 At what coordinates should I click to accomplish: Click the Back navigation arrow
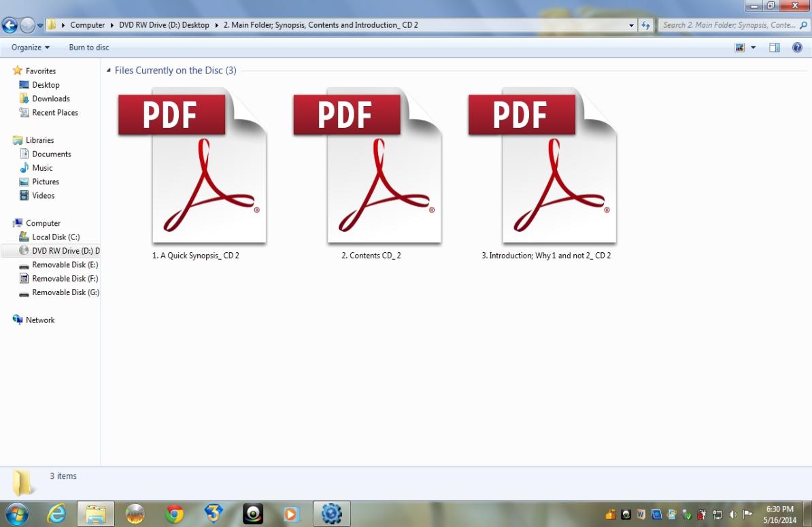[x=10, y=25]
